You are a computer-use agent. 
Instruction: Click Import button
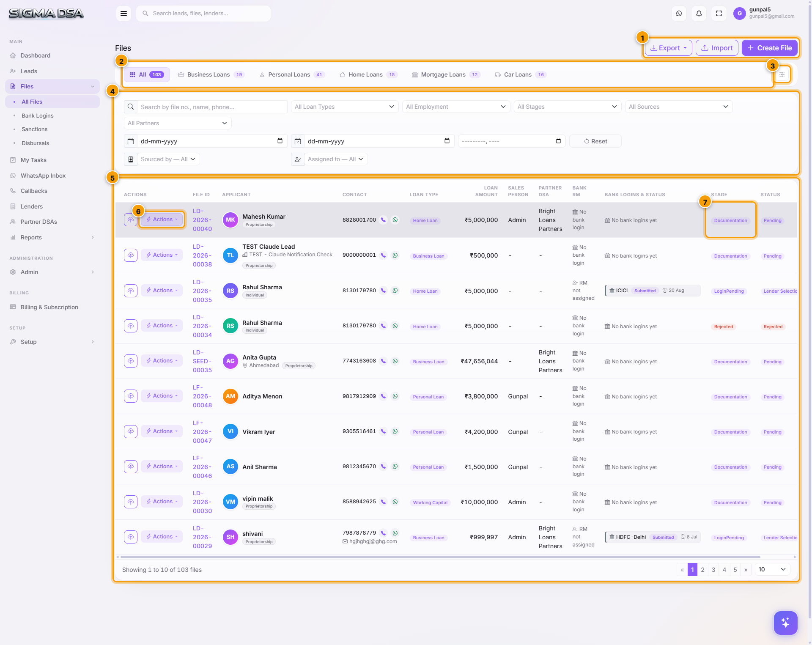(x=717, y=48)
